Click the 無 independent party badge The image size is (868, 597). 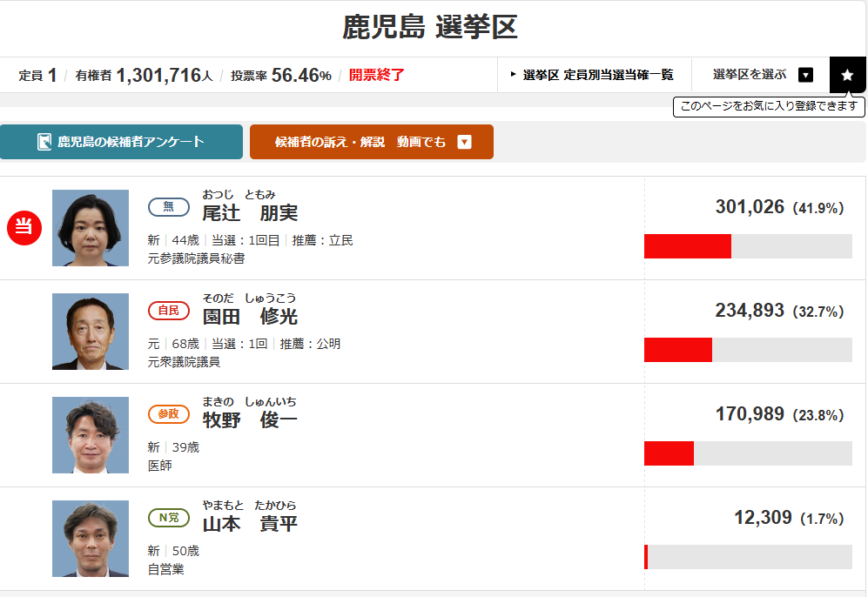click(x=169, y=207)
